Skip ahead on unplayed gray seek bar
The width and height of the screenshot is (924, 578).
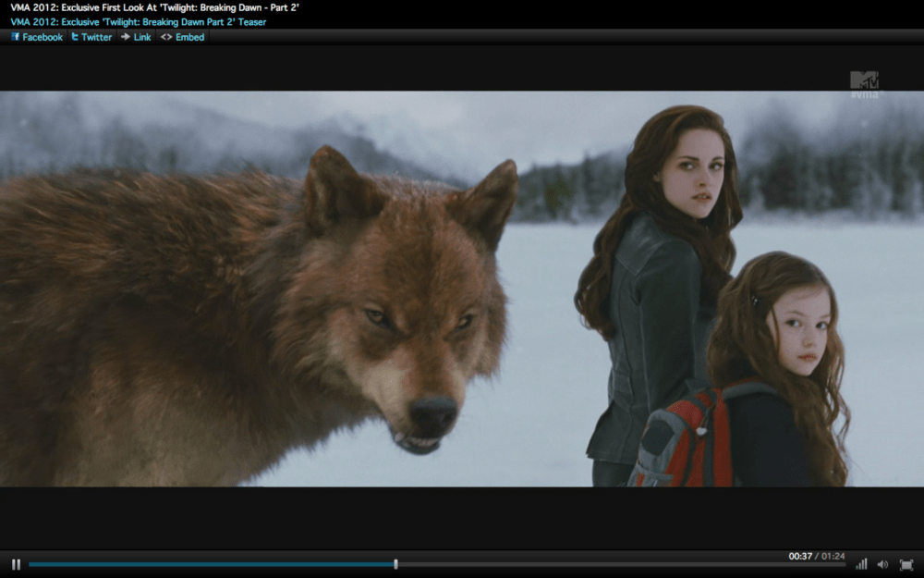pos(619,564)
